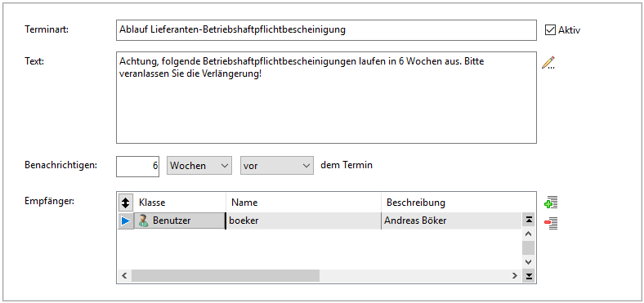This screenshot has height=303, width=644.
Task: Click the Benachrichtigen number field
Action: coord(137,166)
